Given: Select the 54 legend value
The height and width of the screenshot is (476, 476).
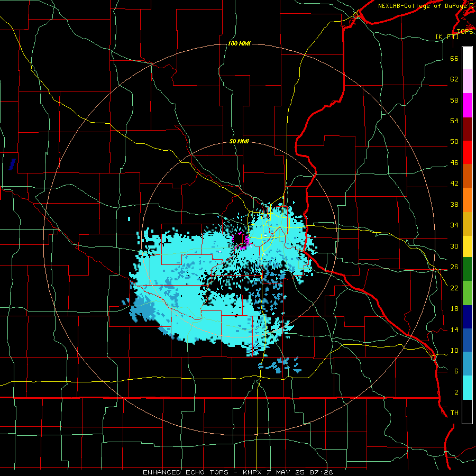Looking at the screenshot, I should pyautogui.click(x=454, y=121).
